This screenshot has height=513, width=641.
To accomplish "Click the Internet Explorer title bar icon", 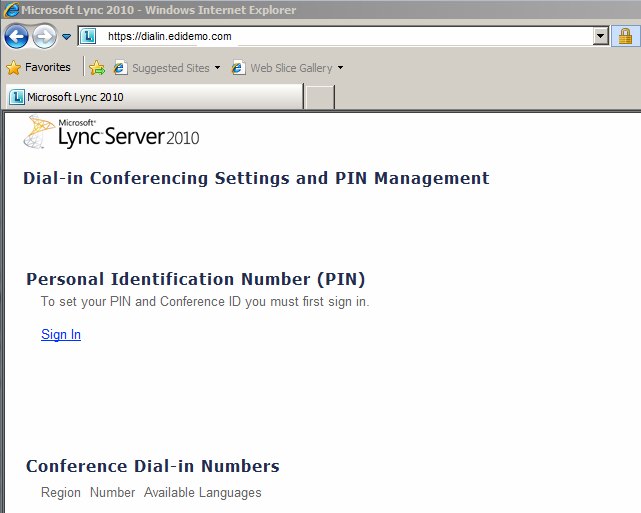I will [11, 10].
